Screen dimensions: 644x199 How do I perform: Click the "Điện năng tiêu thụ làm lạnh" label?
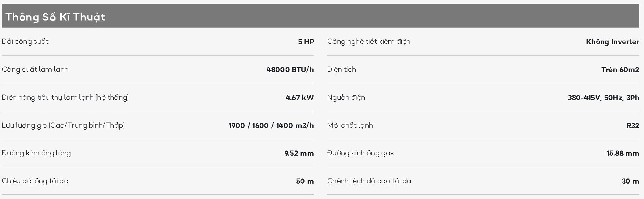click(65, 98)
